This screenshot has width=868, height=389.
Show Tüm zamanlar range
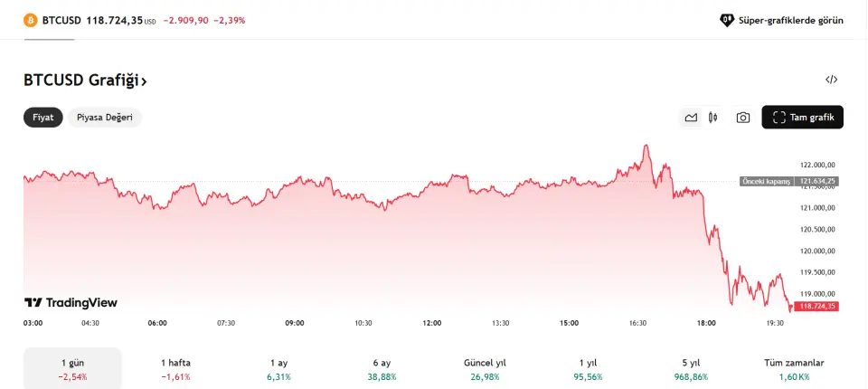click(x=794, y=368)
